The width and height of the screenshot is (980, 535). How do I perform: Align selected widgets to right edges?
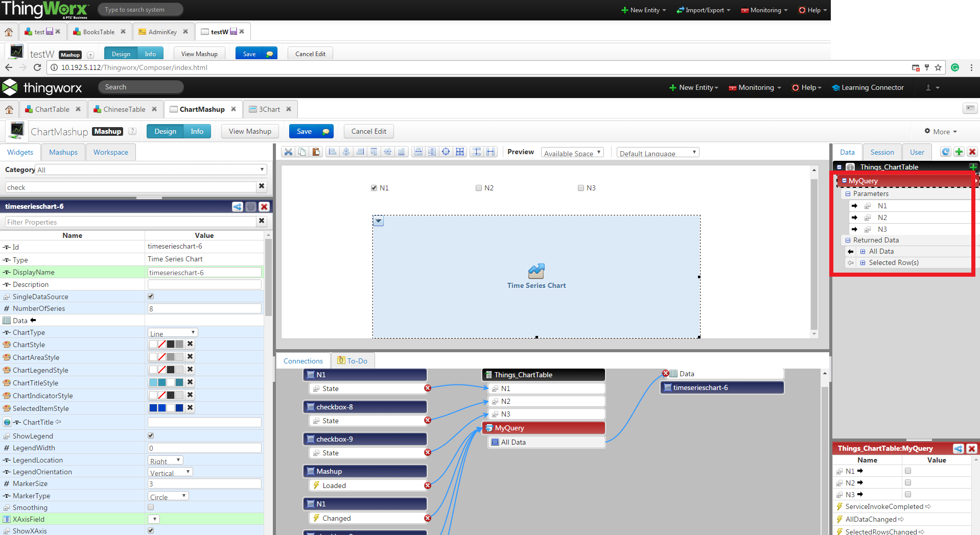pos(360,152)
